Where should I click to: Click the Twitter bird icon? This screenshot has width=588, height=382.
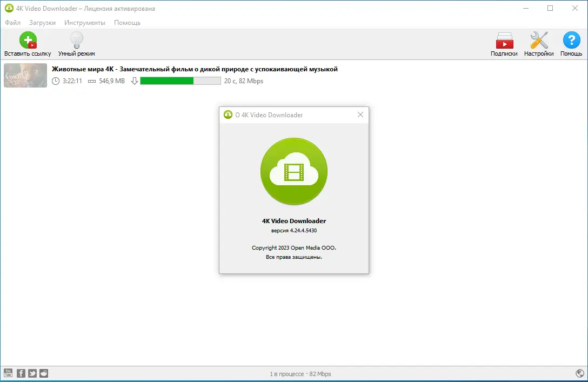tap(32, 373)
